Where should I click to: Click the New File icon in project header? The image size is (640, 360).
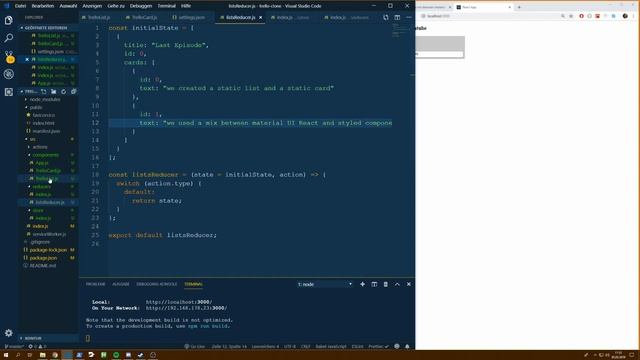(x=44, y=91)
